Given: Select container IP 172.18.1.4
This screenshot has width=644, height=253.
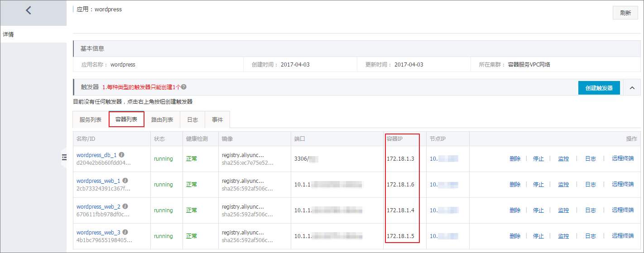Looking at the screenshot, I should [x=400, y=210].
